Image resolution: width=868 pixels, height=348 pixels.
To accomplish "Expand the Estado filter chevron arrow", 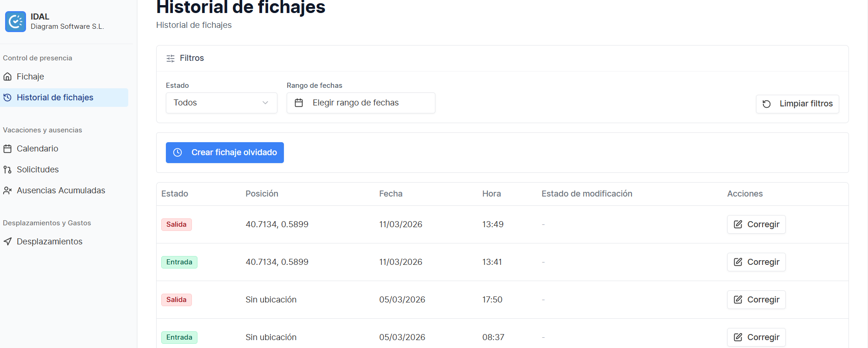I will click(265, 103).
